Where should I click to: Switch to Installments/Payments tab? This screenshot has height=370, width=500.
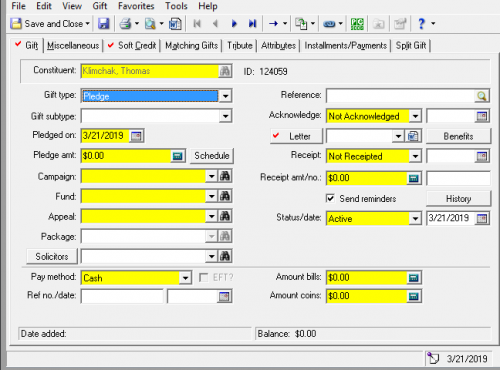pos(346,46)
